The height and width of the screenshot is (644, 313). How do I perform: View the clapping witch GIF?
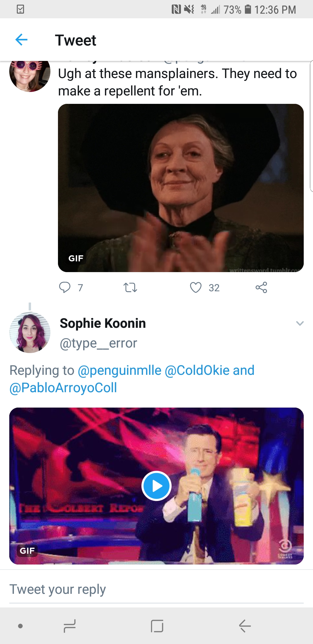[181, 188]
